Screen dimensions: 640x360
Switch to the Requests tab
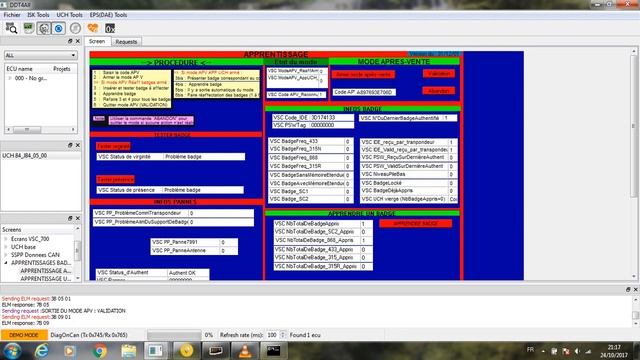(x=126, y=42)
